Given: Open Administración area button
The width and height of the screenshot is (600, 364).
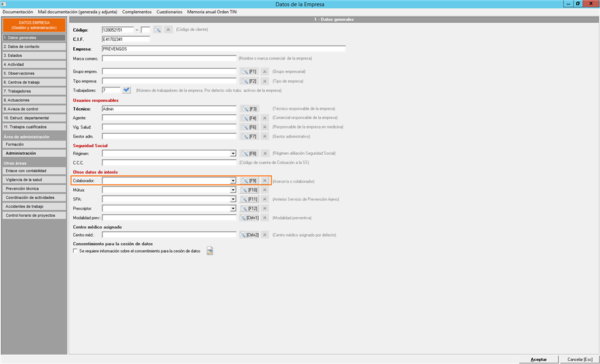Looking at the screenshot, I should pyautogui.click(x=34, y=154).
